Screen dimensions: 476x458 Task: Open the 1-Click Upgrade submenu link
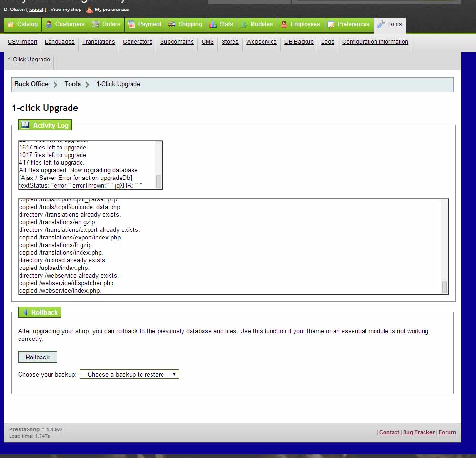click(x=29, y=60)
